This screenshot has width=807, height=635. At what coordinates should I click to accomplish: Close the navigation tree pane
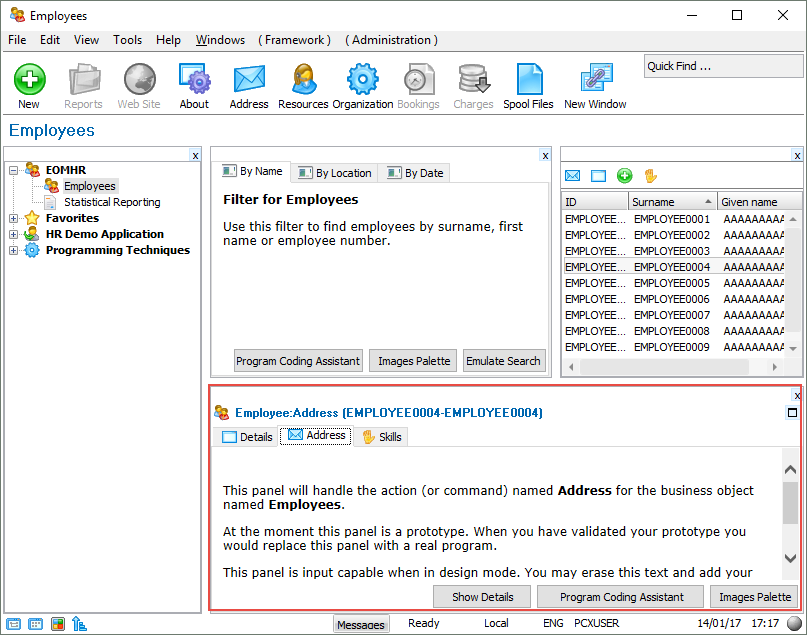coord(195,155)
